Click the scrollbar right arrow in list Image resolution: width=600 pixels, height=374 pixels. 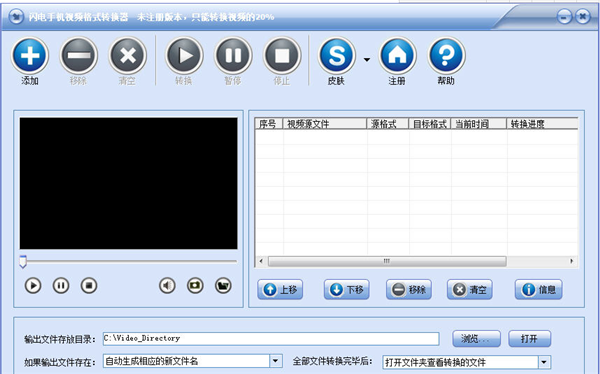(572, 261)
